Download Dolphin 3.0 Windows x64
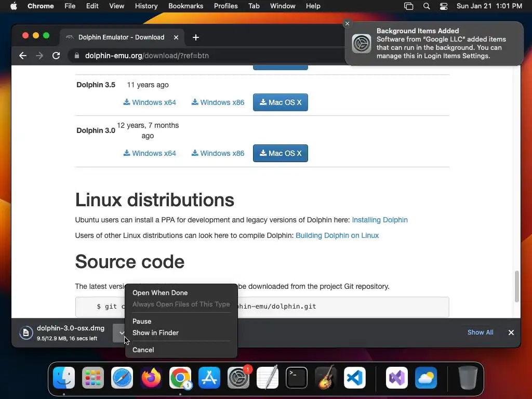 coord(150,153)
